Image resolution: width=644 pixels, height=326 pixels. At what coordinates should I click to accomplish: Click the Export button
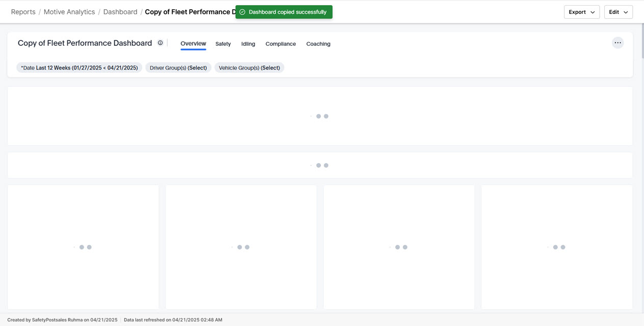[579, 11]
